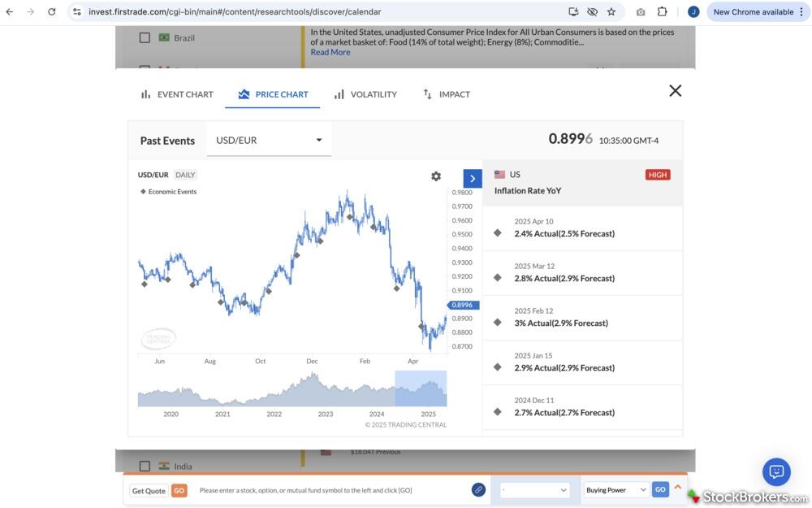Collapse events panel with blue arrow
The height and width of the screenshot is (508, 812).
(x=473, y=179)
